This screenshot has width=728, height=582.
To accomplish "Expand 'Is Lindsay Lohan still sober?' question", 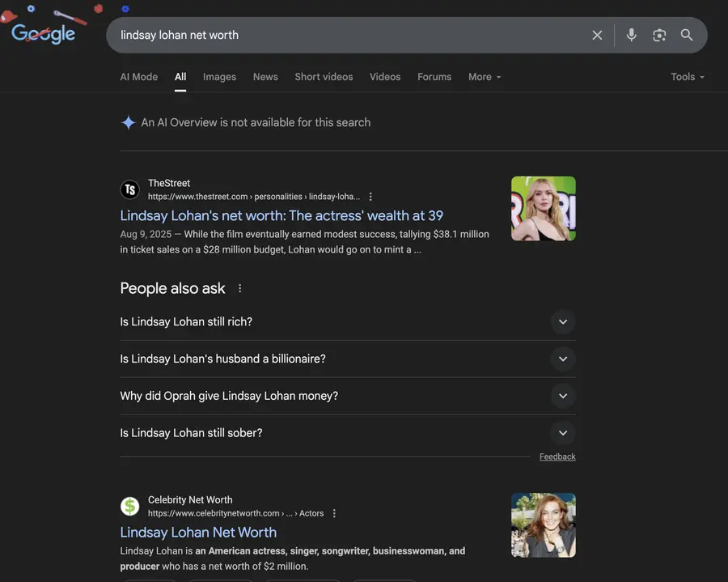I will 563,433.
